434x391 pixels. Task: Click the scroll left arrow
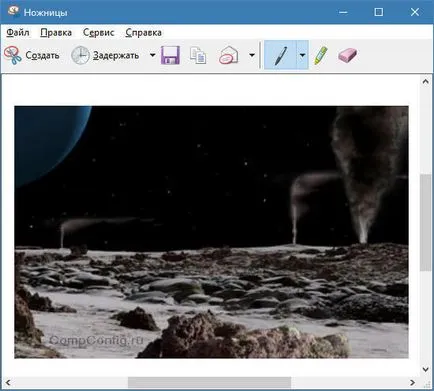pyautogui.click(x=8, y=382)
